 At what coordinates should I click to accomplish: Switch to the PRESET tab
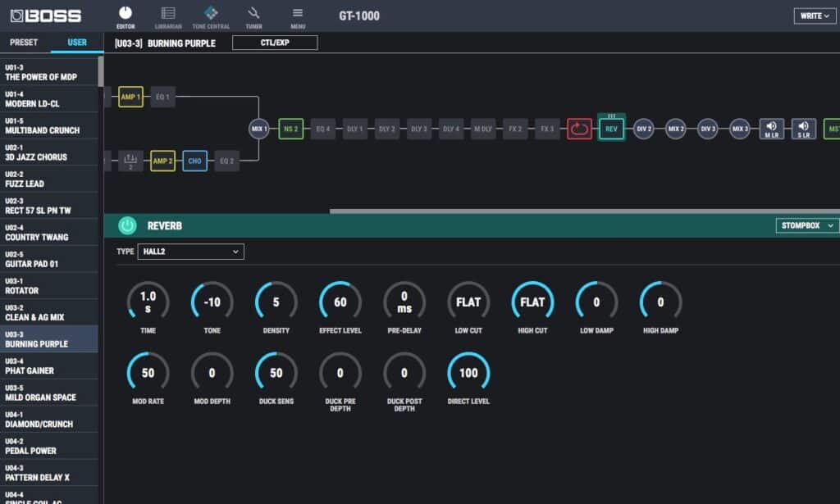coord(24,43)
